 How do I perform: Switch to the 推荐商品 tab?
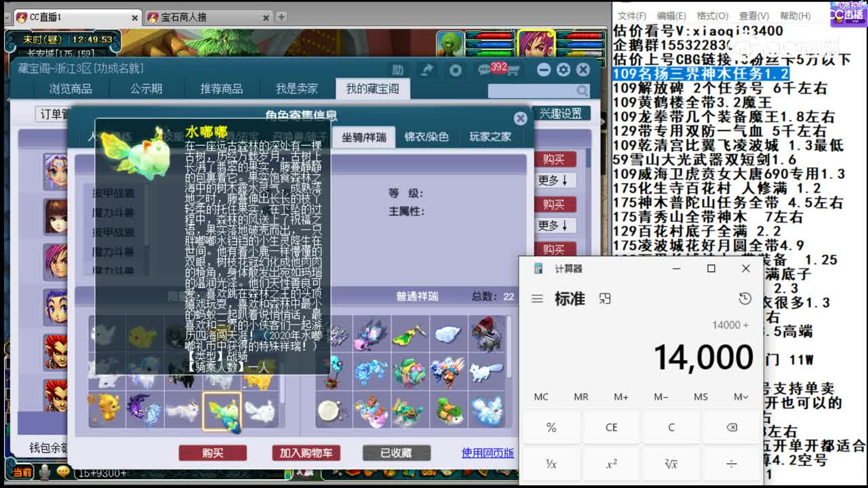click(222, 89)
